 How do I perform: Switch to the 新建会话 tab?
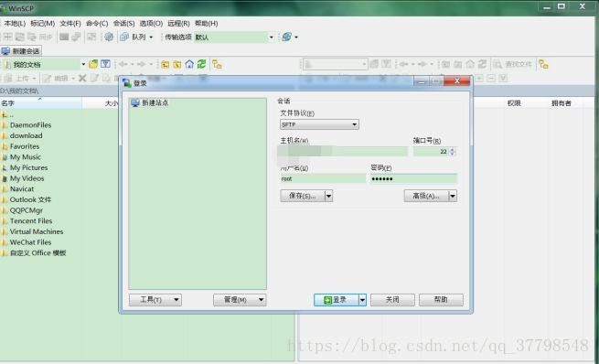[21, 51]
